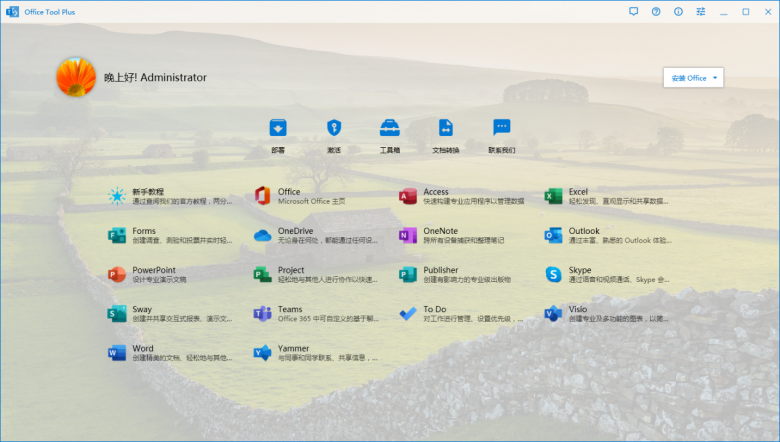Click the Office Tool Plus logo icon

tap(12, 11)
